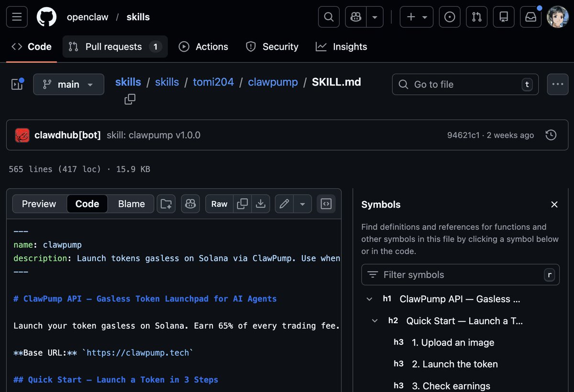Expand the edit options dropdown arrow
The height and width of the screenshot is (392, 574).
(302, 204)
